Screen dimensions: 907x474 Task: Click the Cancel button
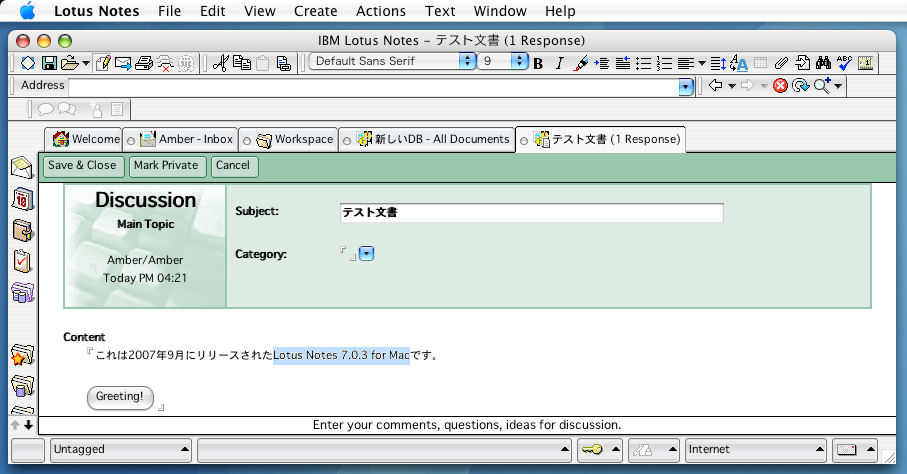233,166
